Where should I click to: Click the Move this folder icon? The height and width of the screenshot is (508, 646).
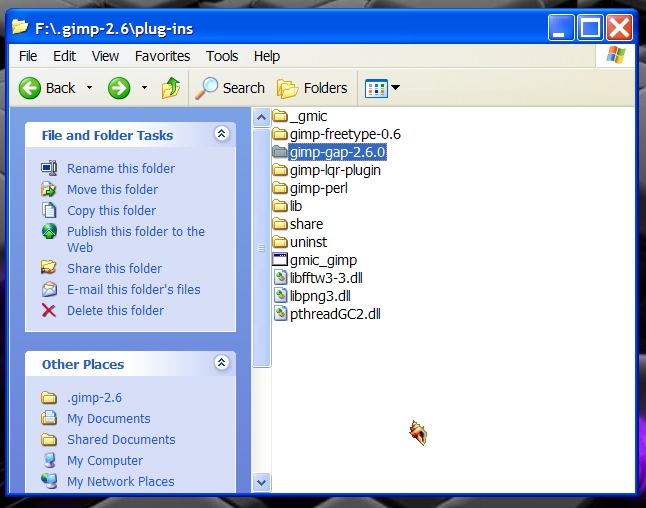tap(49, 189)
